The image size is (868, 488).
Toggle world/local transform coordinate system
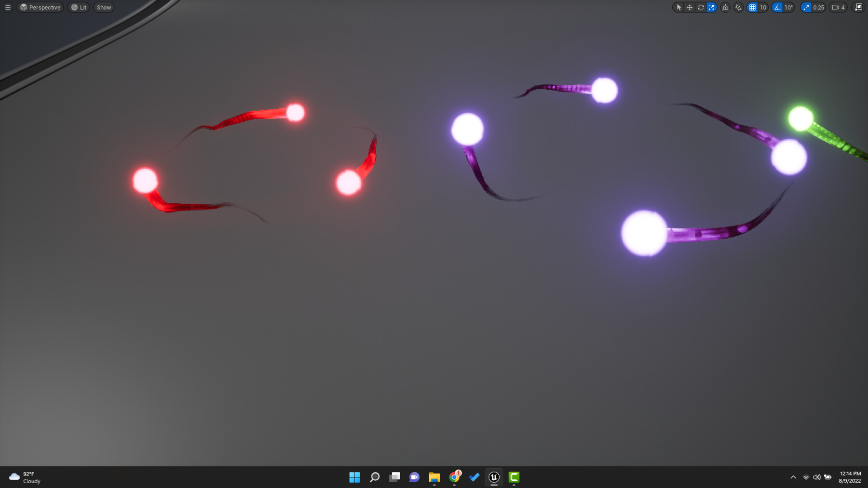725,7
